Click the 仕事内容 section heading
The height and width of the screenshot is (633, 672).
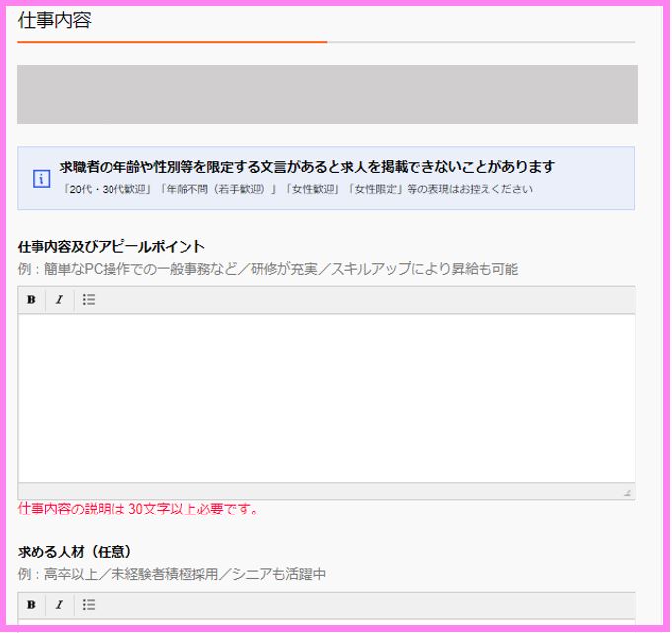54,20
